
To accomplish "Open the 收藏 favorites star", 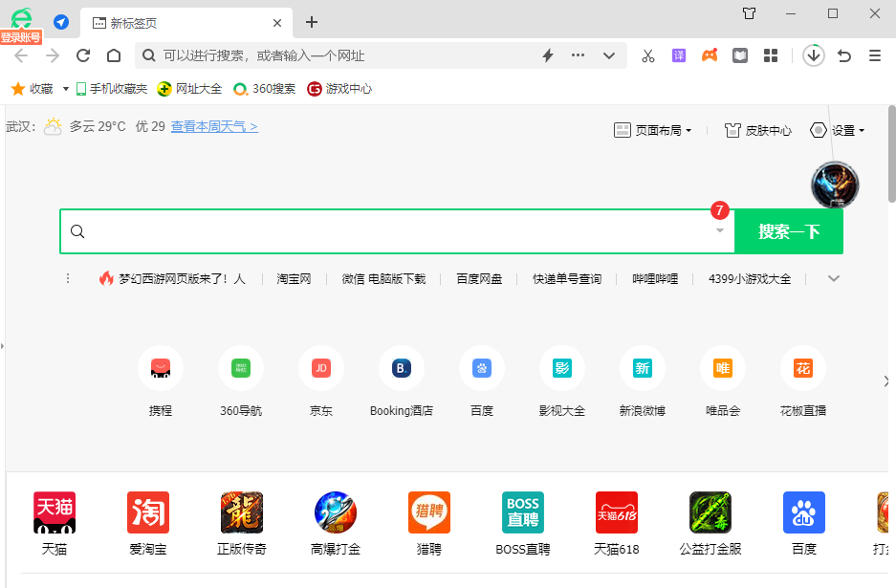I will pos(32,89).
